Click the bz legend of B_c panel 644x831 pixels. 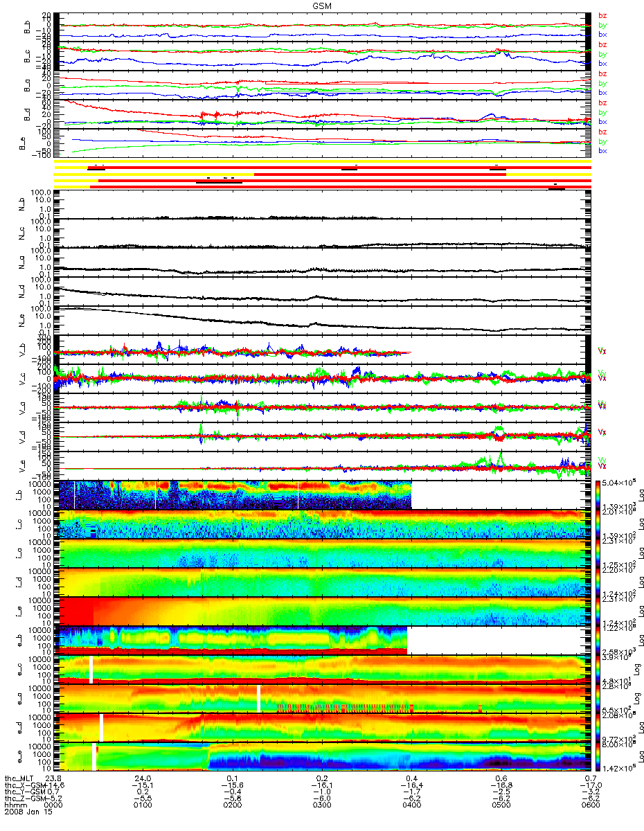click(x=602, y=44)
